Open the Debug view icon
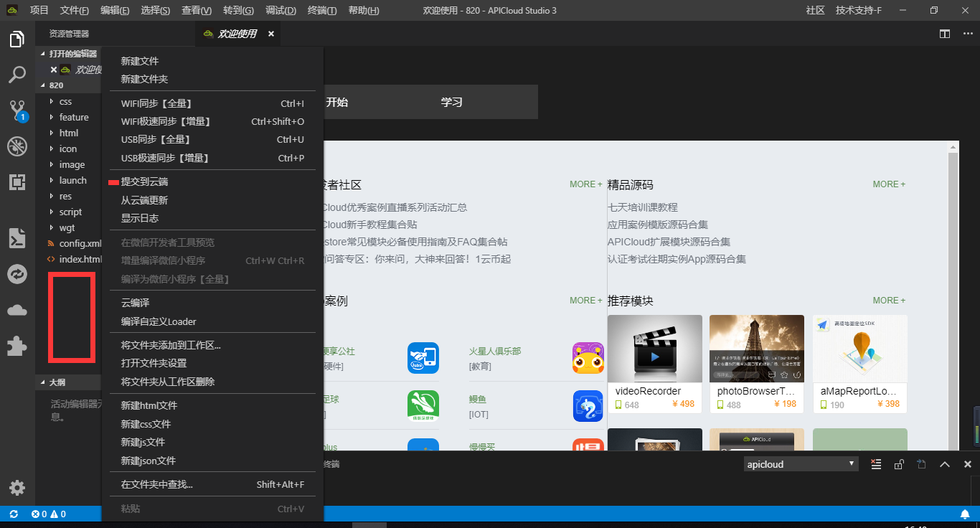980x528 pixels. click(x=17, y=146)
